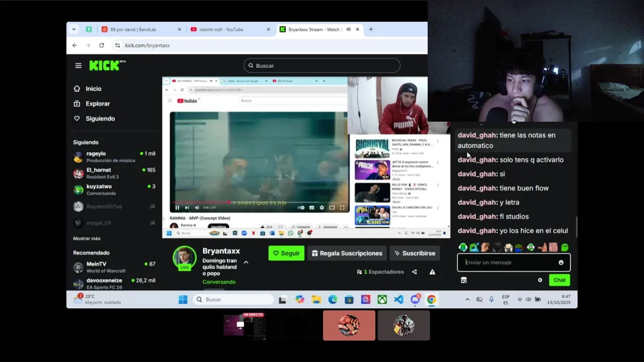Open the recommended MeinTV channel
The height and width of the screenshot is (362, 644).
[x=114, y=267]
